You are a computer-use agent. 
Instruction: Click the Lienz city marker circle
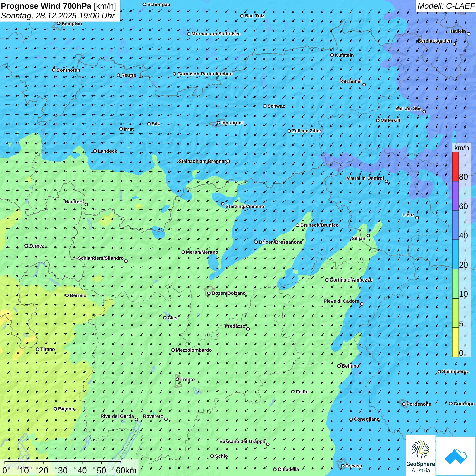tap(417, 218)
